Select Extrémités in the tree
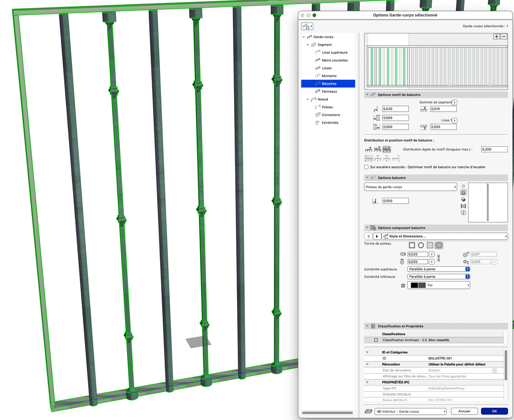 [330, 123]
